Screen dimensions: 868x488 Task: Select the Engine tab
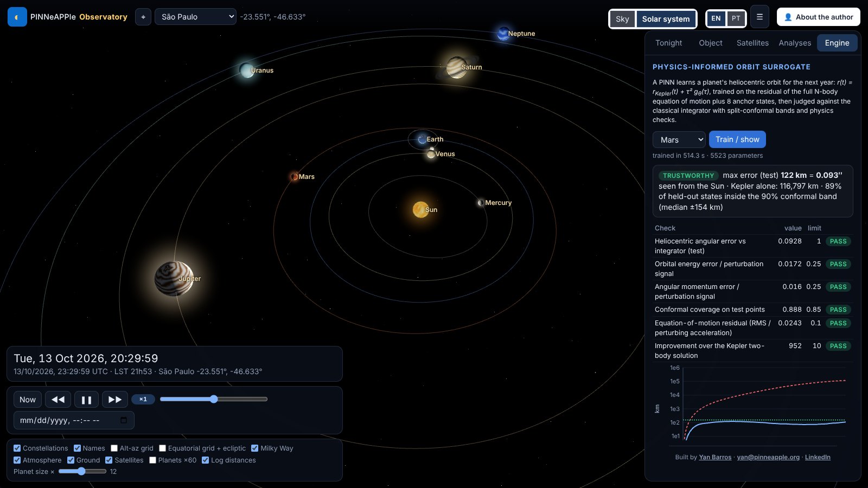click(x=837, y=43)
